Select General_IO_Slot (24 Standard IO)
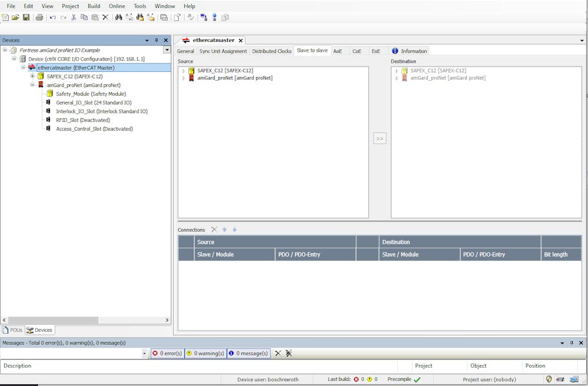The width and height of the screenshot is (588, 386). [x=94, y=102]
